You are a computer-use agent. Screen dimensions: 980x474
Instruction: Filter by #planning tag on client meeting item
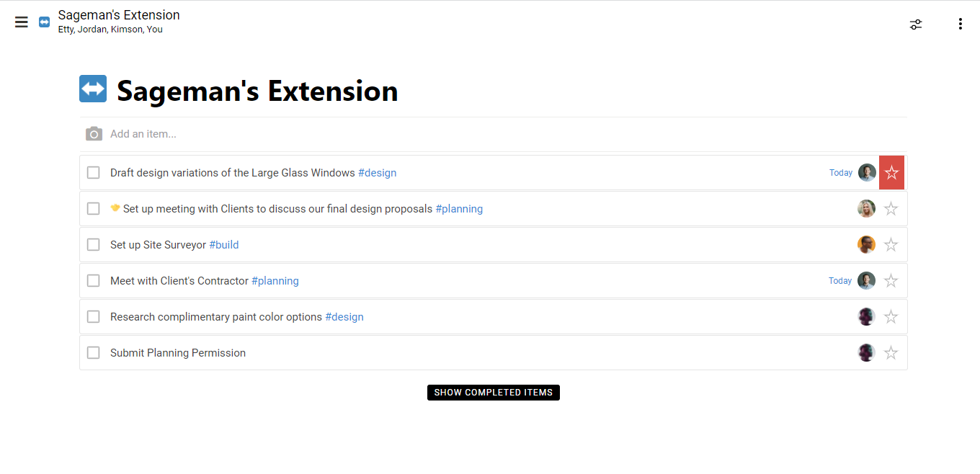point(459,209)
